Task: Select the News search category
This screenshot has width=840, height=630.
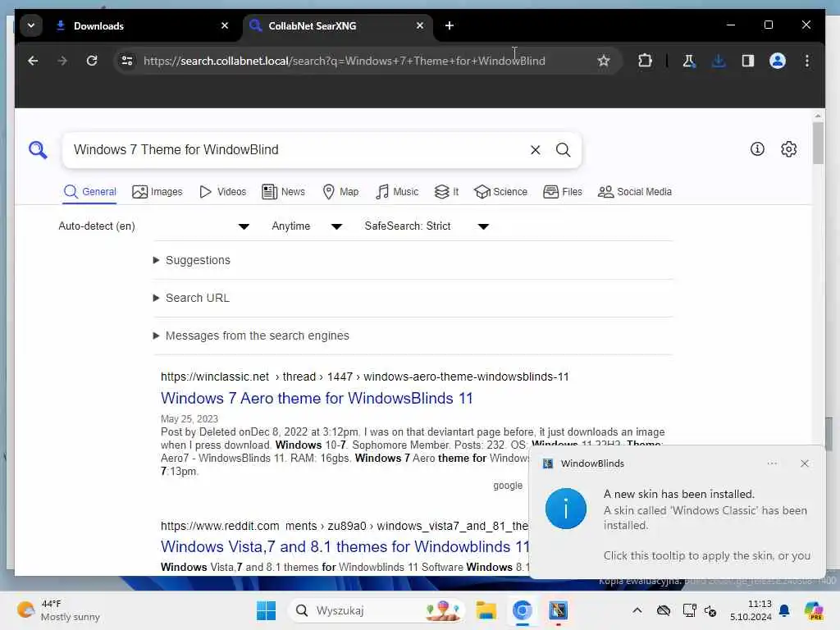Action: click(283, 192)
